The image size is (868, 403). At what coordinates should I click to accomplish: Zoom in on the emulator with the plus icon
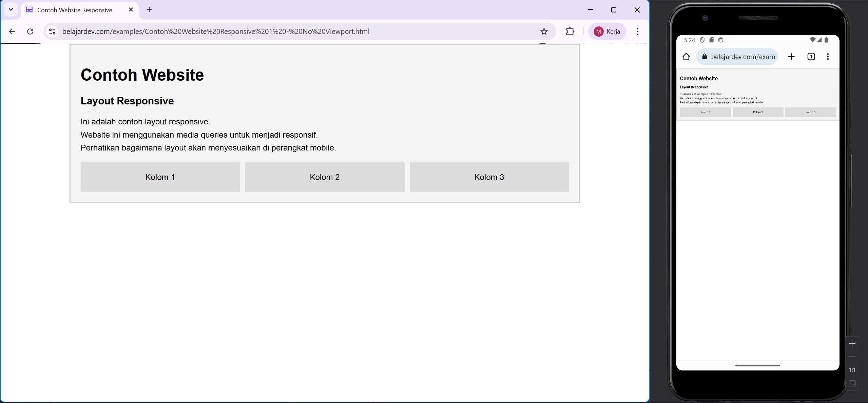(852, 343)
